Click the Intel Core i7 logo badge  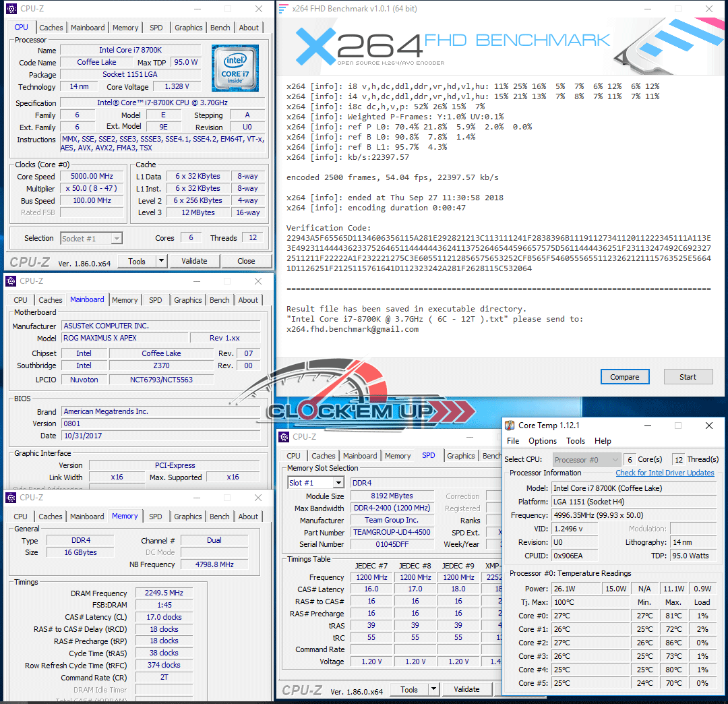coord(235,68)
